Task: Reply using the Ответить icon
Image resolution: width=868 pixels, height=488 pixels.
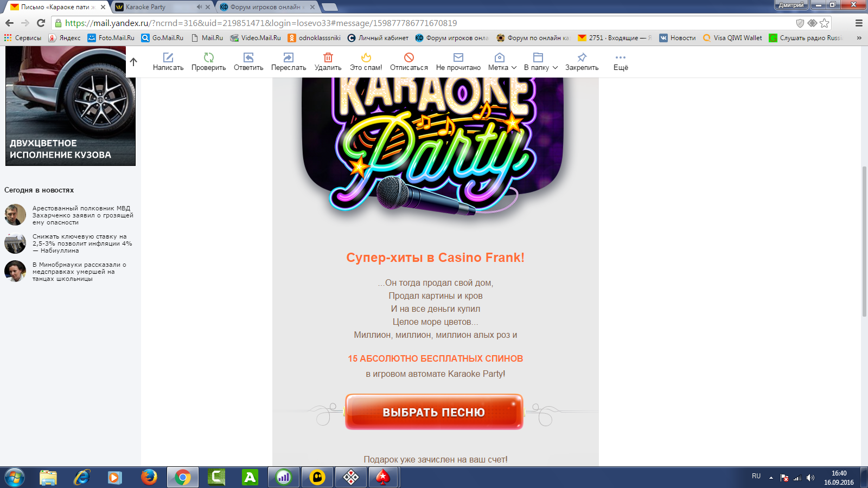Action: click(x=248, y=57)
